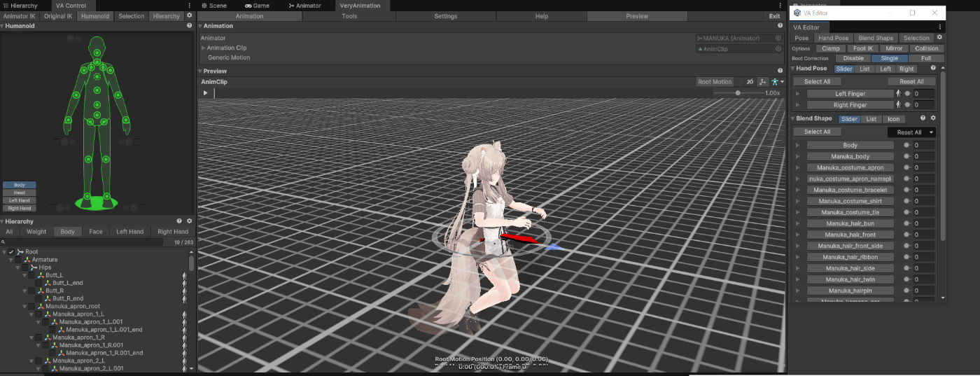980x376 pixels.
Task: Click the Hierarchy section help icon
Action: tap(179, 221)
